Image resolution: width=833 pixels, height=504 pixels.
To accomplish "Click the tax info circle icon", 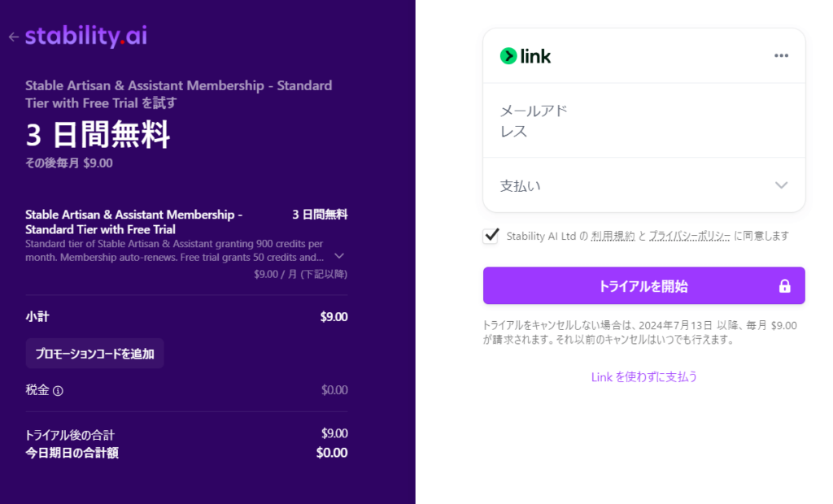I will (x=58, y=391).
